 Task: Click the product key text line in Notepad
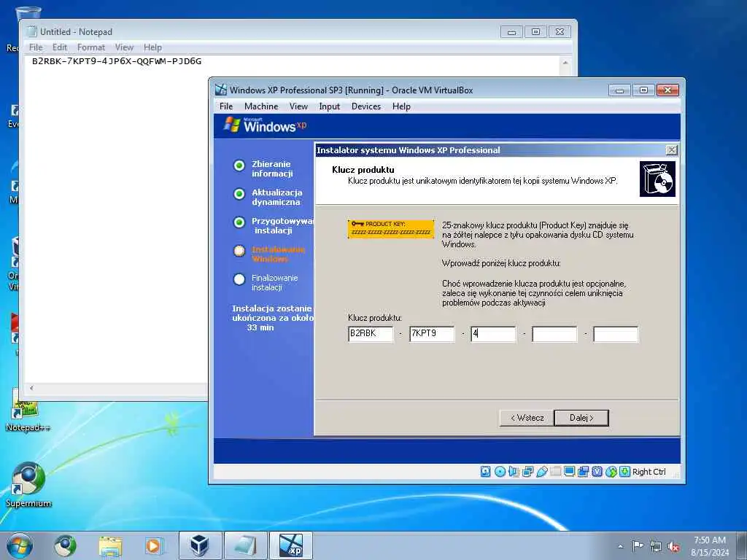coord(117,61)
